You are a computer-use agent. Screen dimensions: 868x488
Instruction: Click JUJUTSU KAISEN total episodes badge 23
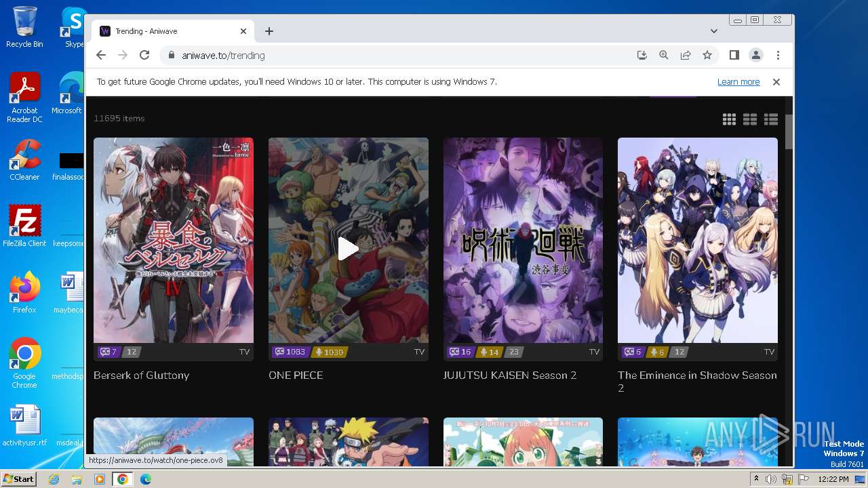[513, 352]
